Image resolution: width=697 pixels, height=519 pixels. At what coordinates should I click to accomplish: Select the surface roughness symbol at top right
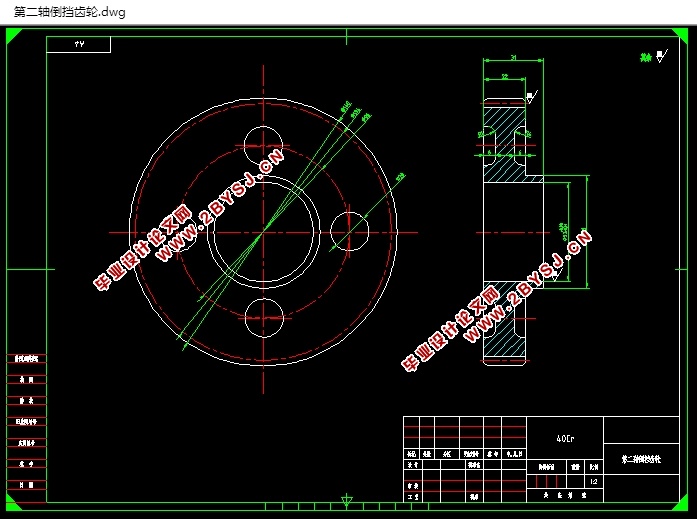point(654,56)
